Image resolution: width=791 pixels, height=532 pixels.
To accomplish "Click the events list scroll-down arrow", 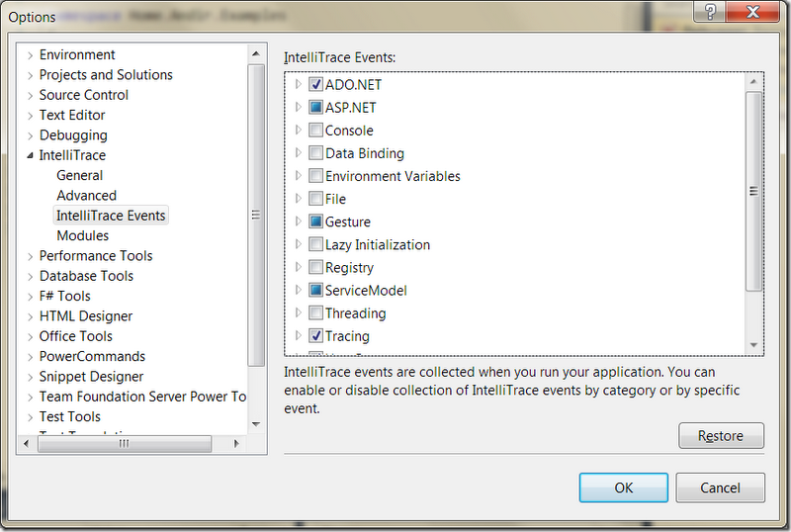I will pos(753,345).
